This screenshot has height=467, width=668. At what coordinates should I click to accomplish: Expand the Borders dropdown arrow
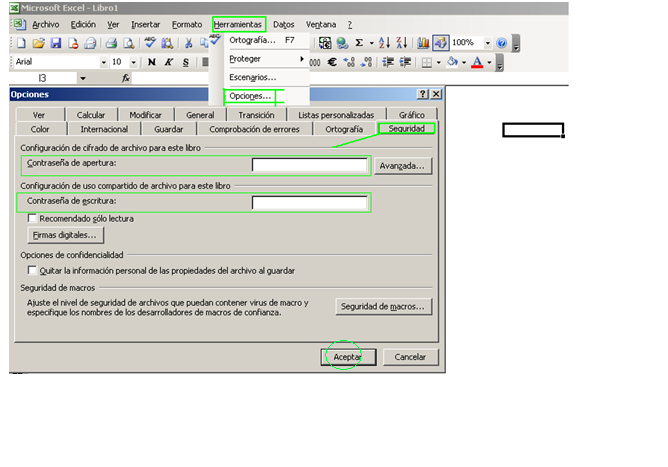(439, 63)
